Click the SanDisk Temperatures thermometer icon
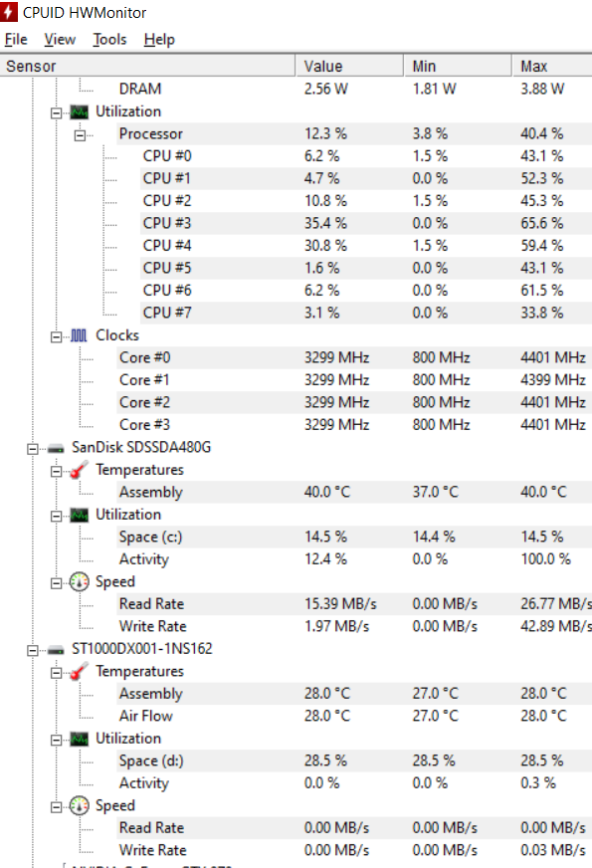 click(x=80, y=470)
